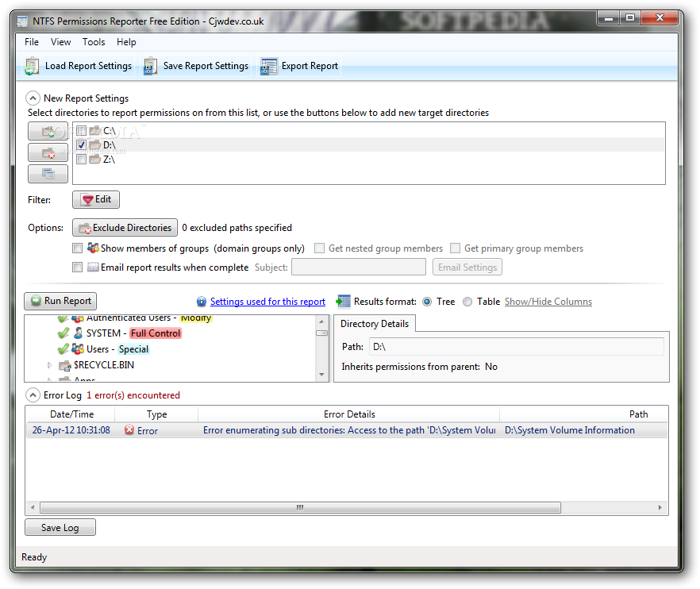Open the Tools menu
The image size is (700, 589).
94,42
